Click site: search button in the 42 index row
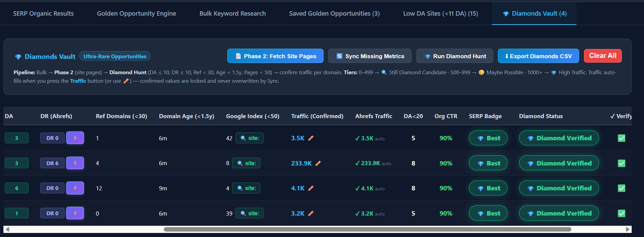This screenshot has width=644, height=237. click(250, 138)
